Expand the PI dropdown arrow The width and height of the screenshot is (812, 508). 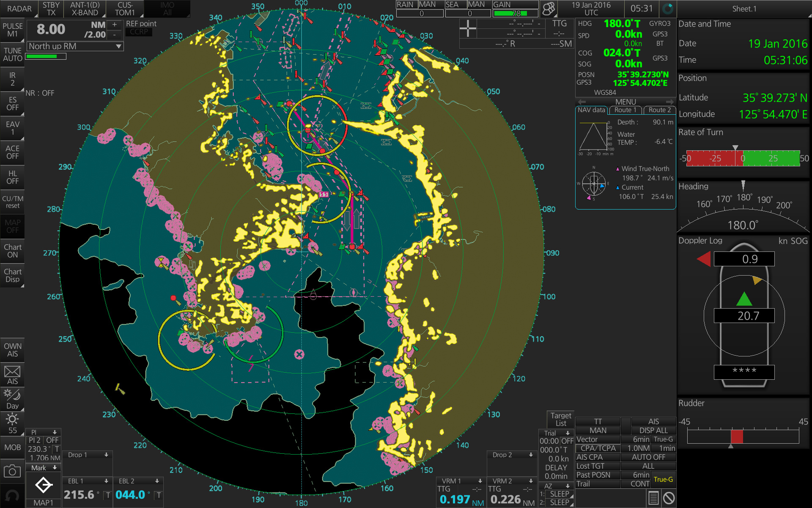click(x=55, y=432)
